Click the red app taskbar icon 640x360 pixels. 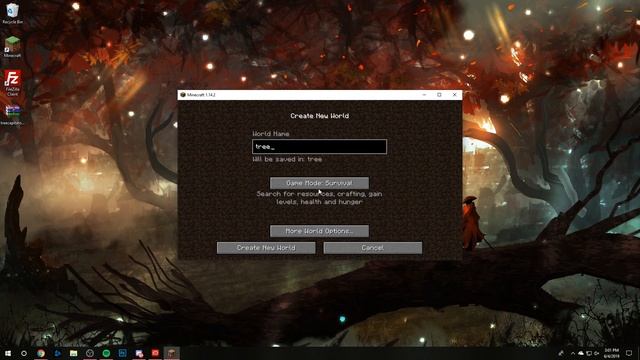(x=155, y=353)
